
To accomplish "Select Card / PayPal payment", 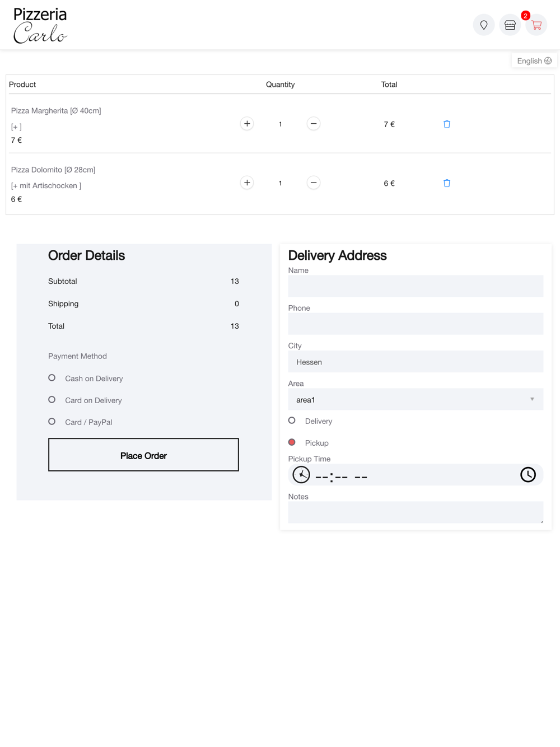I will (x=52, y=422).
